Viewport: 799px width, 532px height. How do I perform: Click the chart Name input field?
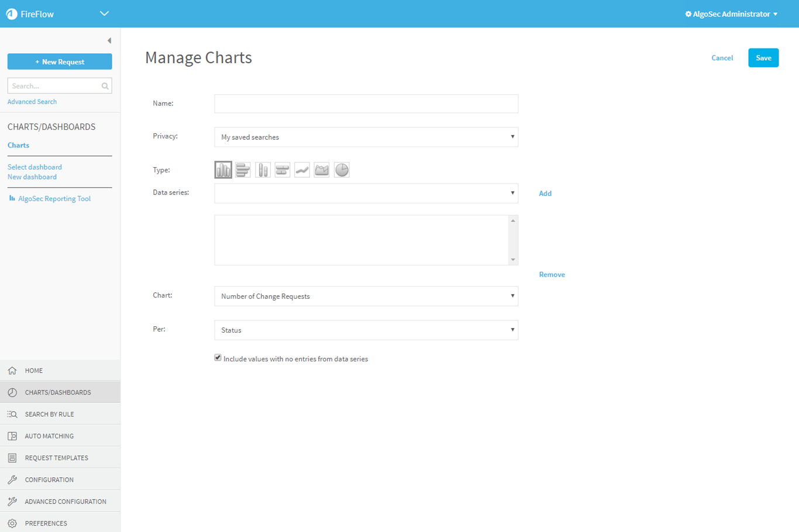[366, 104]
